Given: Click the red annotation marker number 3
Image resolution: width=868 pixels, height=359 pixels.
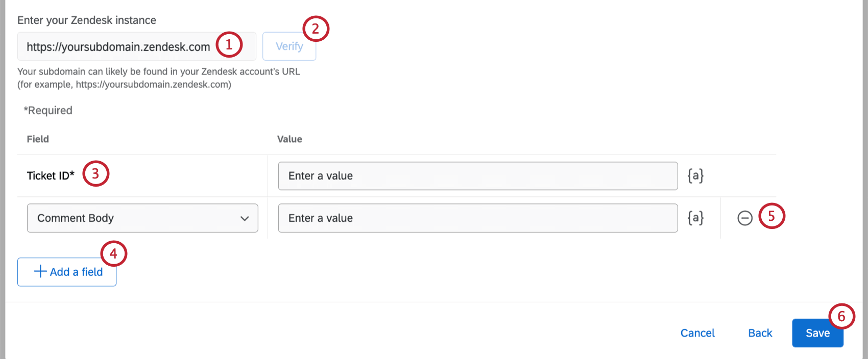Looking at the screenshot, I should click(x=95, y=174).
